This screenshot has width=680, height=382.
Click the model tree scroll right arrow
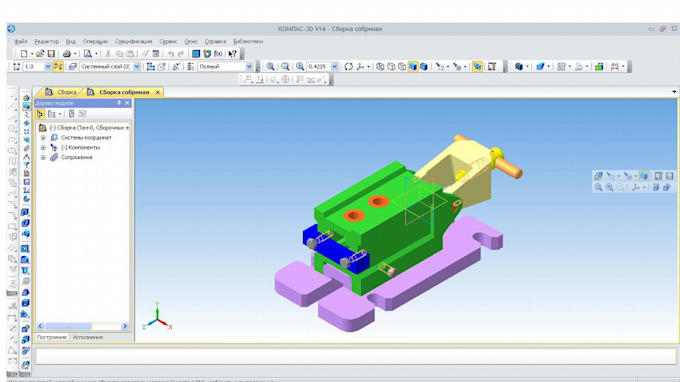(x=125, y=326)
